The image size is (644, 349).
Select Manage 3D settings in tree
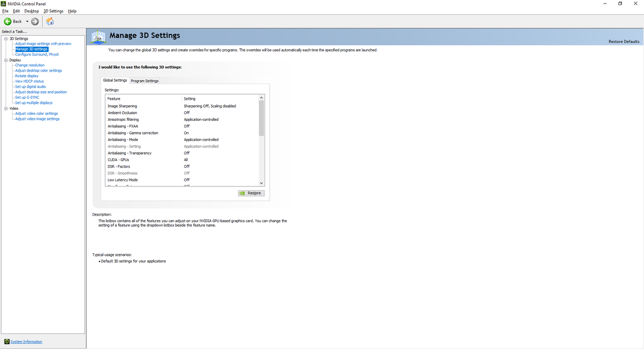(x=31, y=49)
